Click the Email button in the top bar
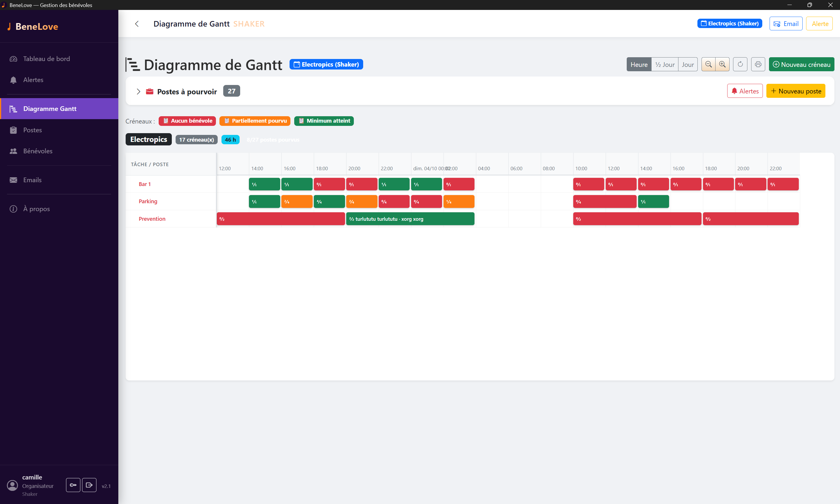 [x=786, y=24]
